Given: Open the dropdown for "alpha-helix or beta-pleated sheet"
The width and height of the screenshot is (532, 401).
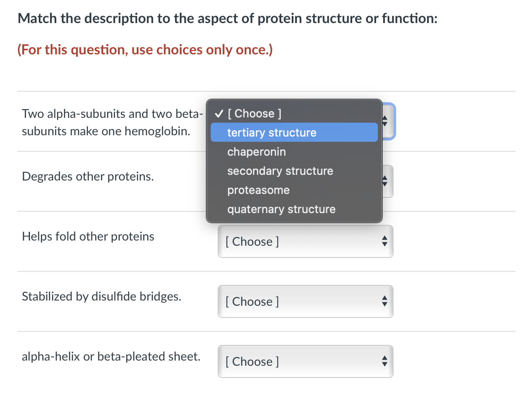Looking at the screenshot, I should 305,361.
